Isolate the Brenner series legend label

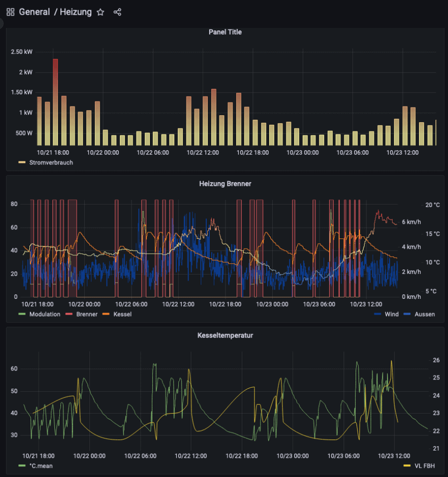click(x=87, y=314)
